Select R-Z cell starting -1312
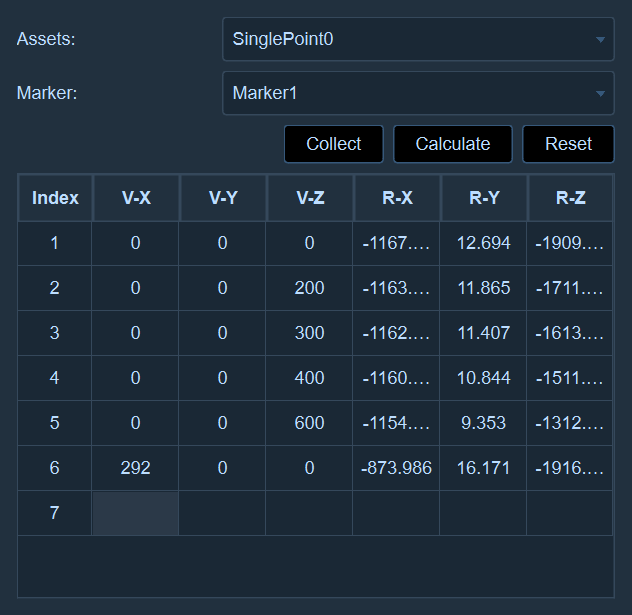This screenshot has width=632, height=615. click(x=570, y=423)
